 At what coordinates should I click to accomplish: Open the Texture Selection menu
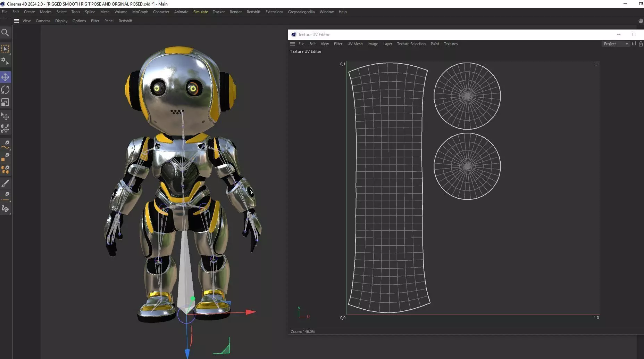(411, 44)
